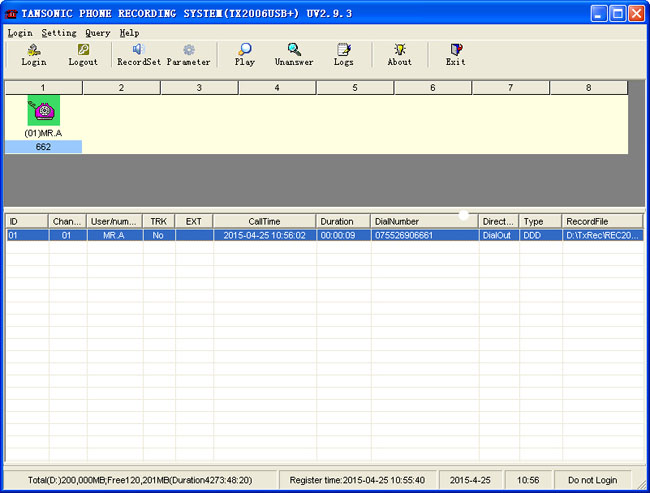Sort records by CallTime column header
Image resolution: width=650 pixels, height=493 pixels.
tap(264, 221)
